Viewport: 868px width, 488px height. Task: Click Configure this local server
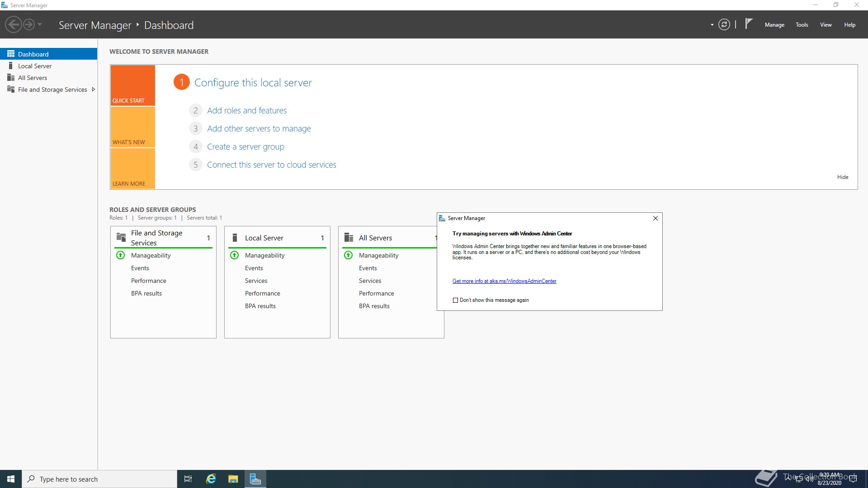(253, 83)
